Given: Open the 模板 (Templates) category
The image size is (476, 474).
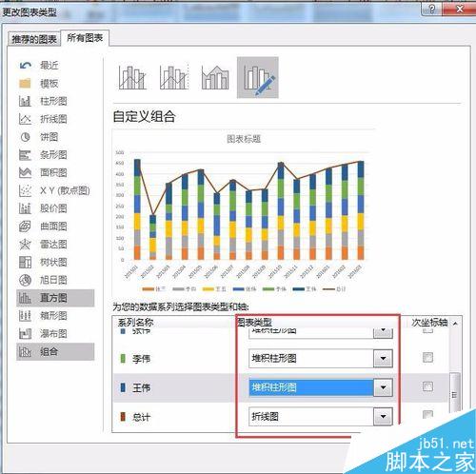Looking at the screenshot, I should tap(55, 84).
